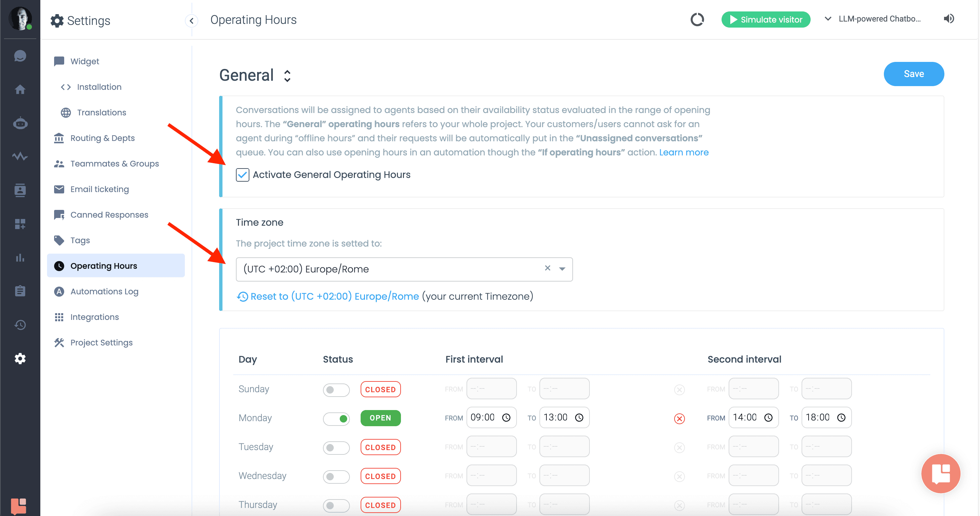Open conversations chat icon in left rail
Image resolution: width=980 pixels, height=516 pixels.
[x=20, y=56]
